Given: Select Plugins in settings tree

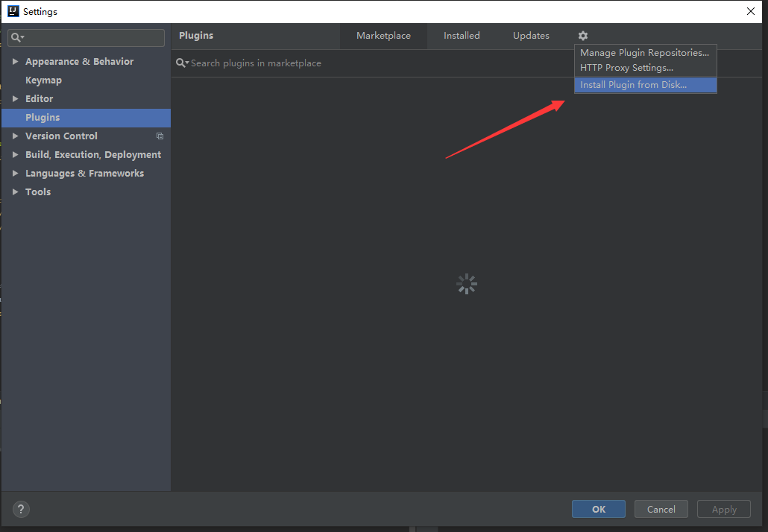Looking at the screenshot, I should (x=86, y=118).
